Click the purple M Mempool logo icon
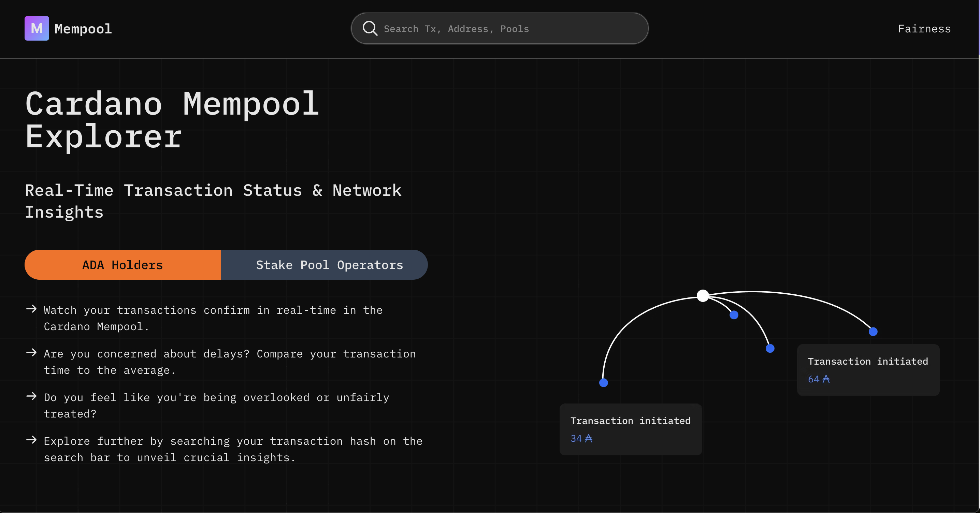Screen dimensions: 980x513 click(x=37, y=28)
